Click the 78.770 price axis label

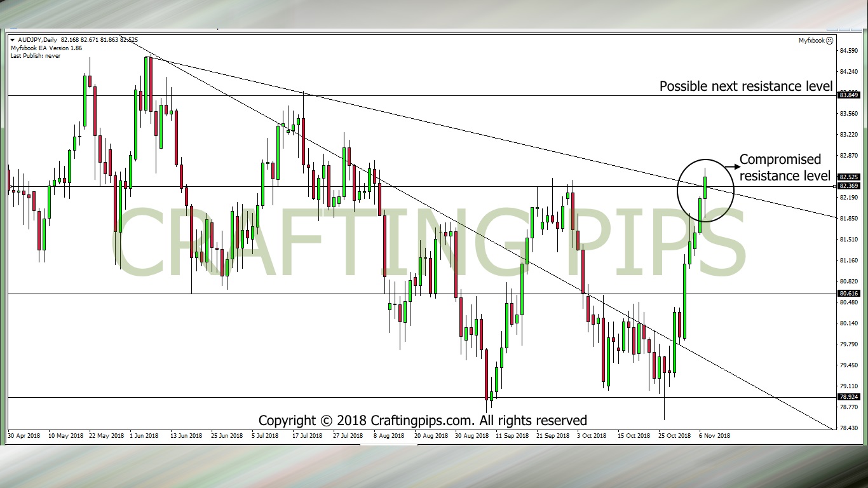(x=849, y=407)
